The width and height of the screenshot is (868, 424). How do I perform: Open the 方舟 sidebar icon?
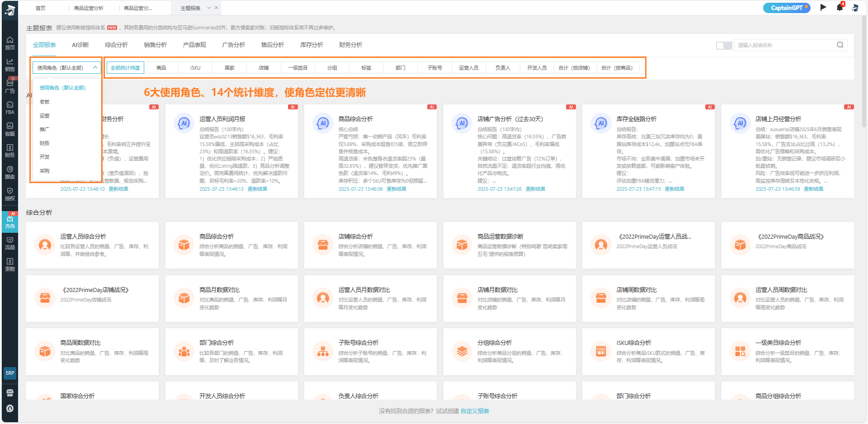[x=10, y=221]
